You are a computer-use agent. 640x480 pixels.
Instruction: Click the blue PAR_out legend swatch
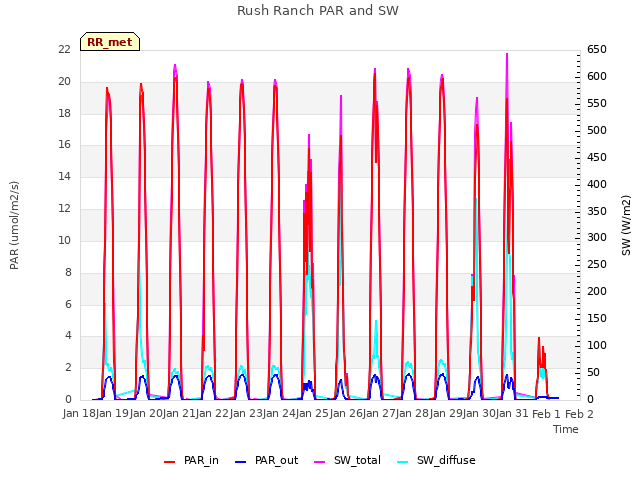pyautogui.click(x=241, y=462)
